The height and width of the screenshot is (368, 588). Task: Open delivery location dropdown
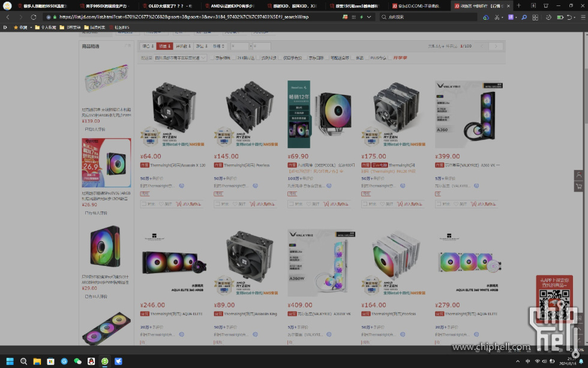click(x=181, y=58)
